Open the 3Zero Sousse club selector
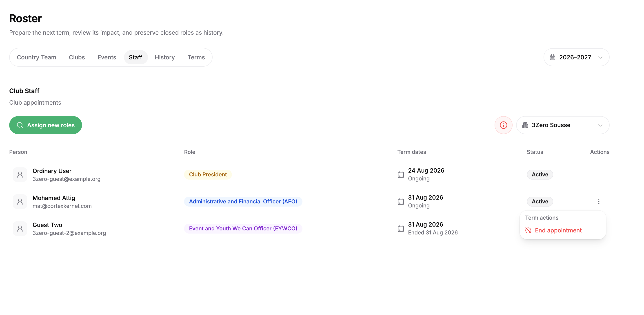 (562, 125)
